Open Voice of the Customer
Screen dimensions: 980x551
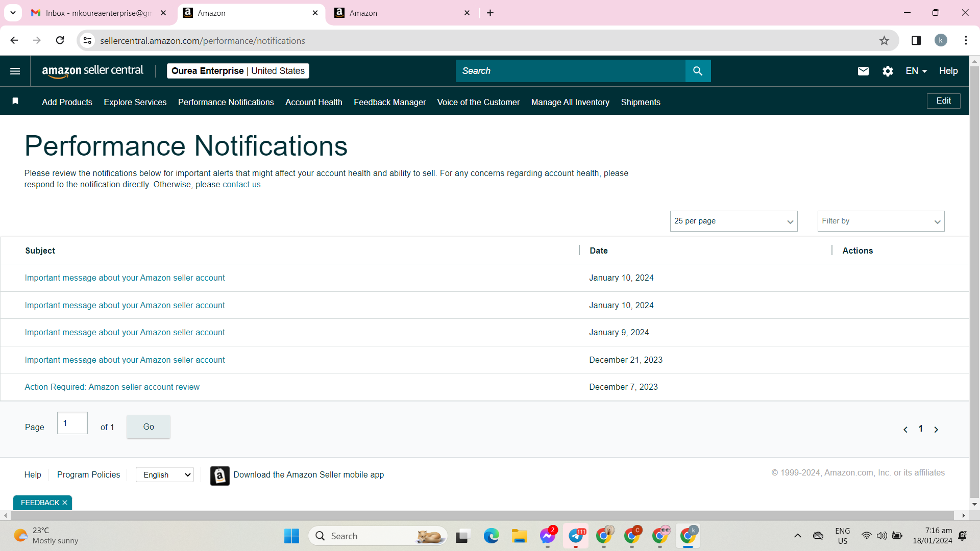(478, 103)
